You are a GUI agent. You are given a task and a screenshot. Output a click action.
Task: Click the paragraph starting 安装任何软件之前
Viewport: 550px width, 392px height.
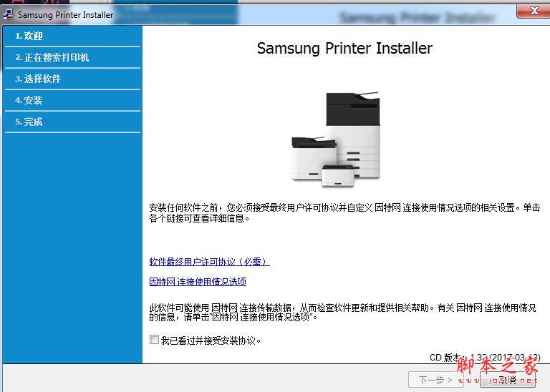point(344,213)
